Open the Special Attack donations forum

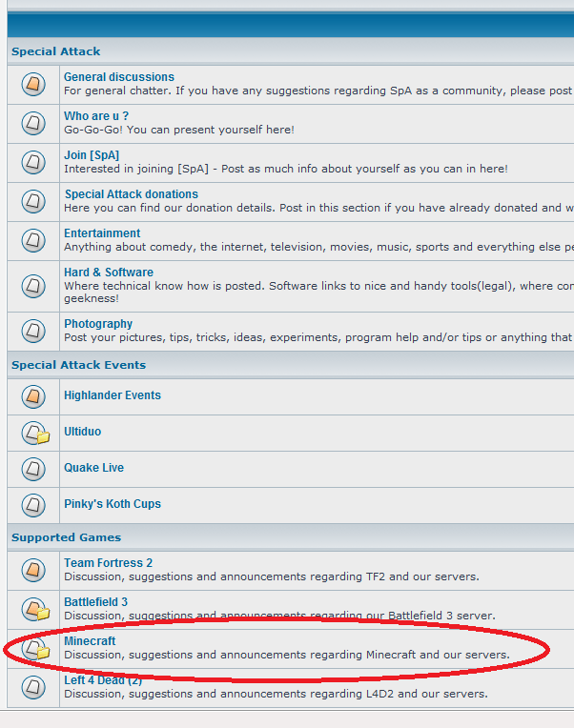pos(132,194)
